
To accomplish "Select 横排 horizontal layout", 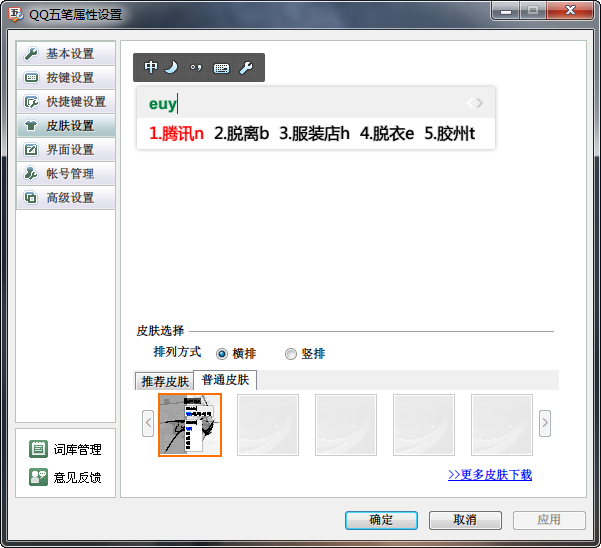I will pyautogui.click(x=236, y=353).
